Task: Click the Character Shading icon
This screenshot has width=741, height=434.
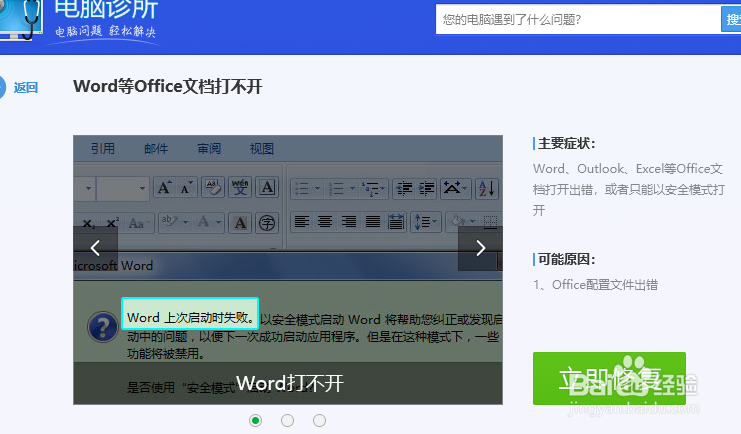Action: click(x=240, y=223)
